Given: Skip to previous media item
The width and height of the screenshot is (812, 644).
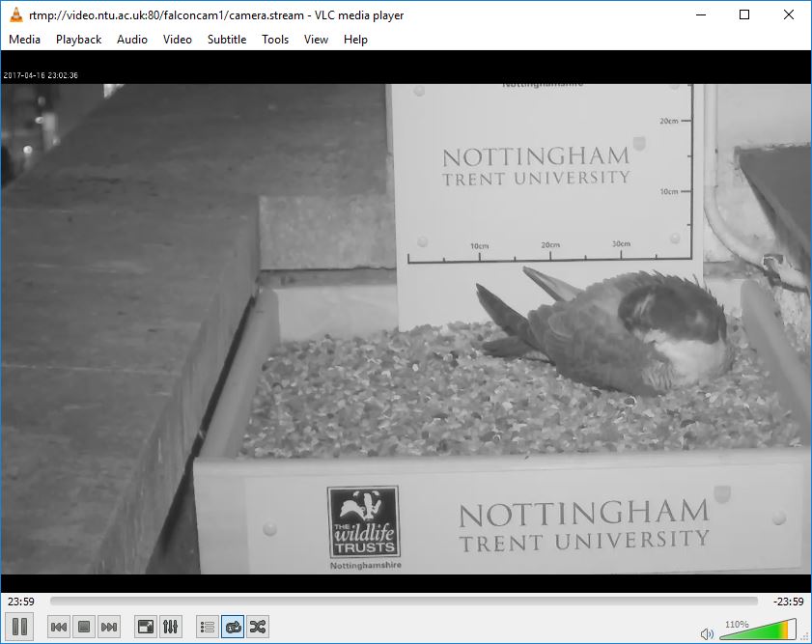Looking at the screenshot, I should tap(59, 627).
